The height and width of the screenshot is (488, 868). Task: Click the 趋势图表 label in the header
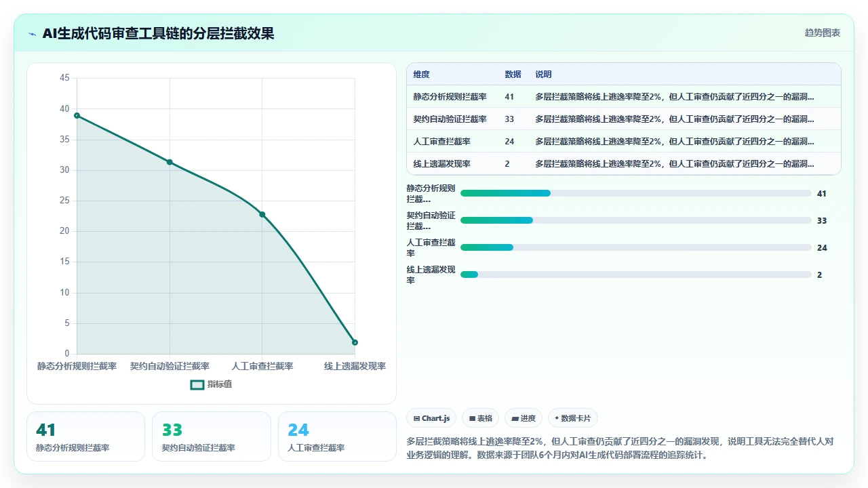823,33
